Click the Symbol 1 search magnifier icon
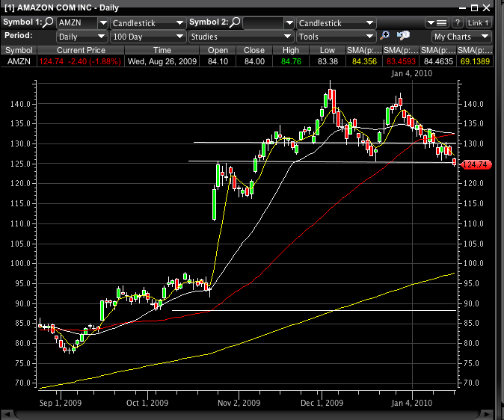The image size is (504, 420). click(x=49, y=22)
